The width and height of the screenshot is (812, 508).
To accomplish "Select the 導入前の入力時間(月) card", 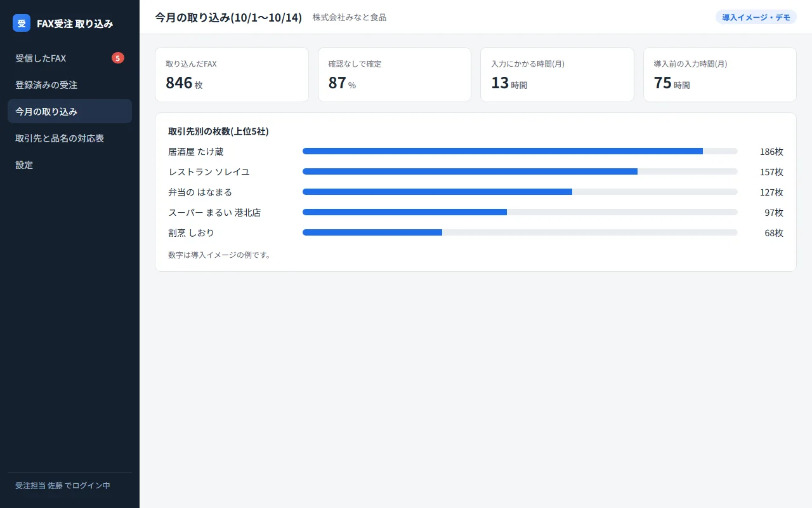I will 720,74.
